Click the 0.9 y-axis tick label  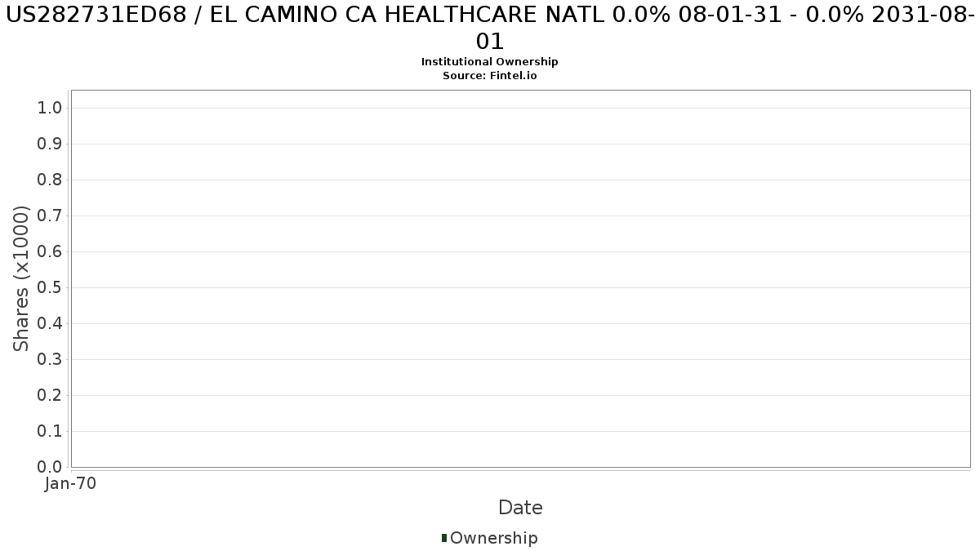[x=51, y=144]
